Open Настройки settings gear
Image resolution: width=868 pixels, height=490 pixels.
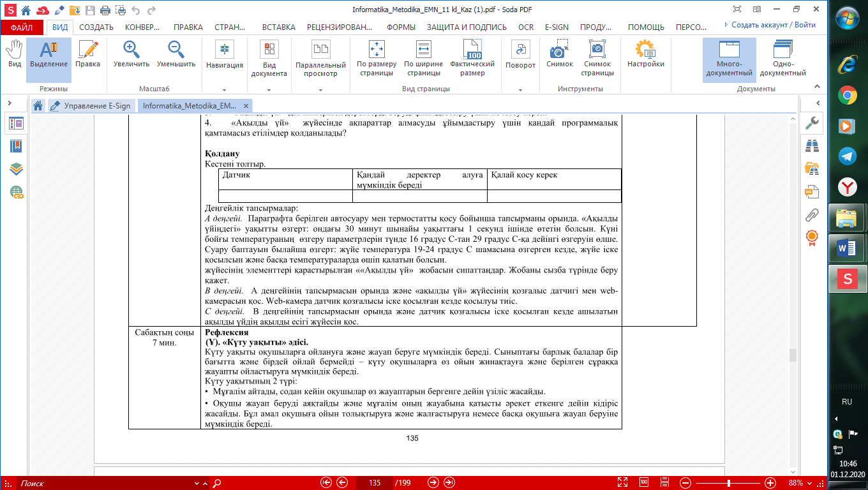coord(645,56)
